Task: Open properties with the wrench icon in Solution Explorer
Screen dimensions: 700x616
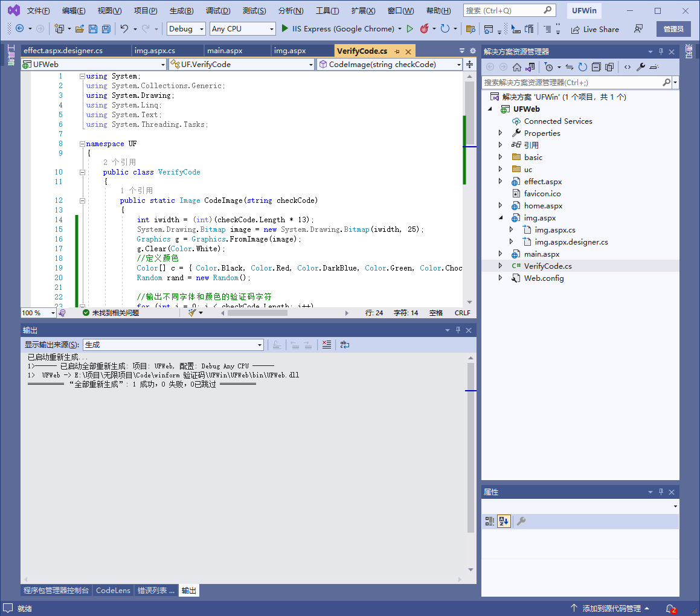Action: (641, 67)
